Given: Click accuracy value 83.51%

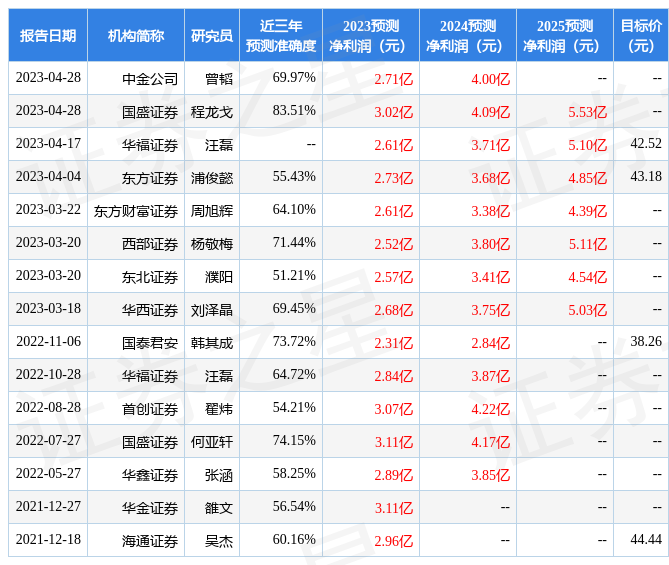Looking at the screenshot, I should pyautogui.click(x=294, y=111).
